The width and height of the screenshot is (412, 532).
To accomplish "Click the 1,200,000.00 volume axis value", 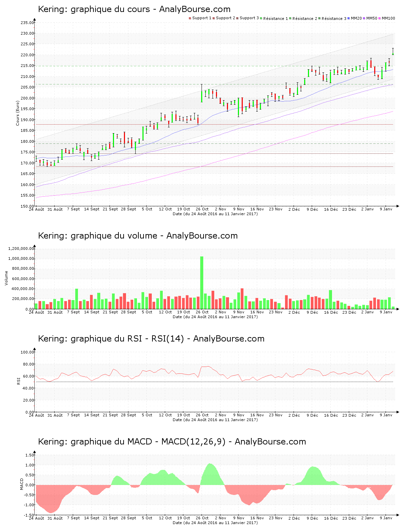I will pos(22,248).
